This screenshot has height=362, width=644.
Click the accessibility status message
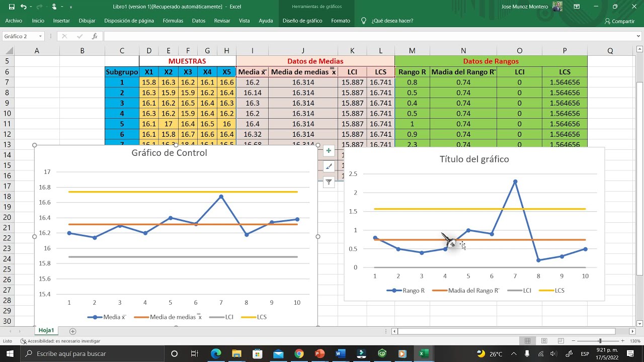60,341
